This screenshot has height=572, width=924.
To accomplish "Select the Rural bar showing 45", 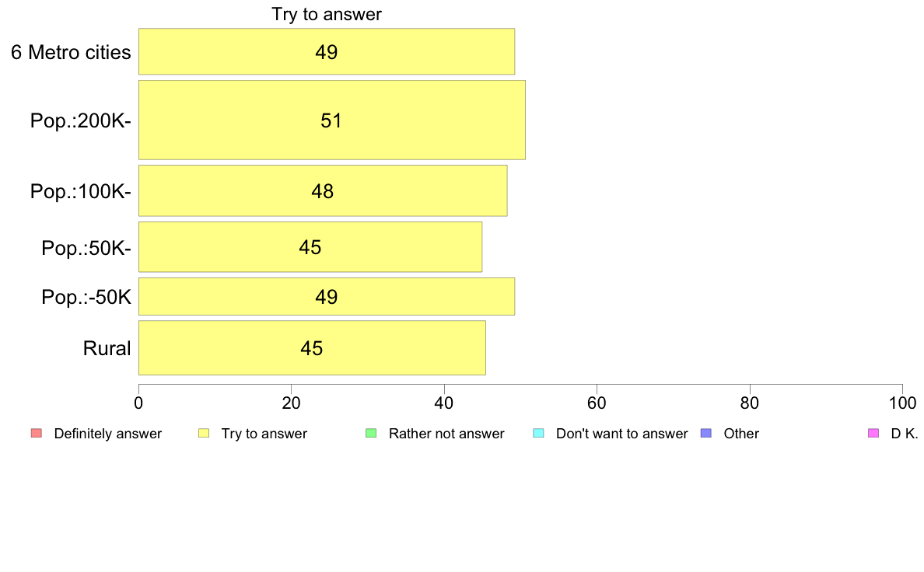I will click(313, 347).
